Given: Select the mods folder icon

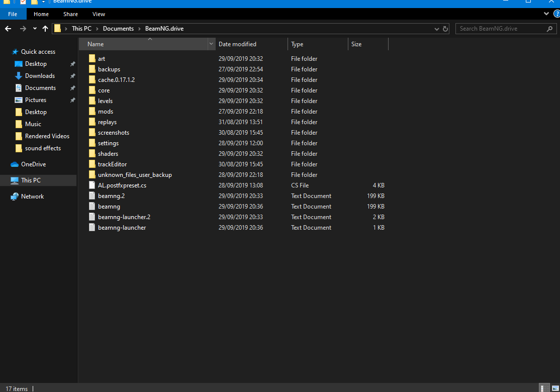Looking at the screenshot, I should [92, 112].
